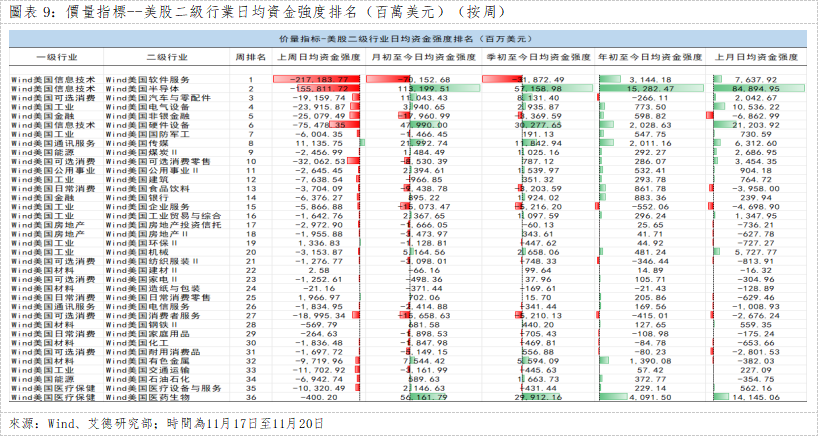
Task: Click the value 15,282.47 in year-to-date column
Action: (x=648, y=89)
